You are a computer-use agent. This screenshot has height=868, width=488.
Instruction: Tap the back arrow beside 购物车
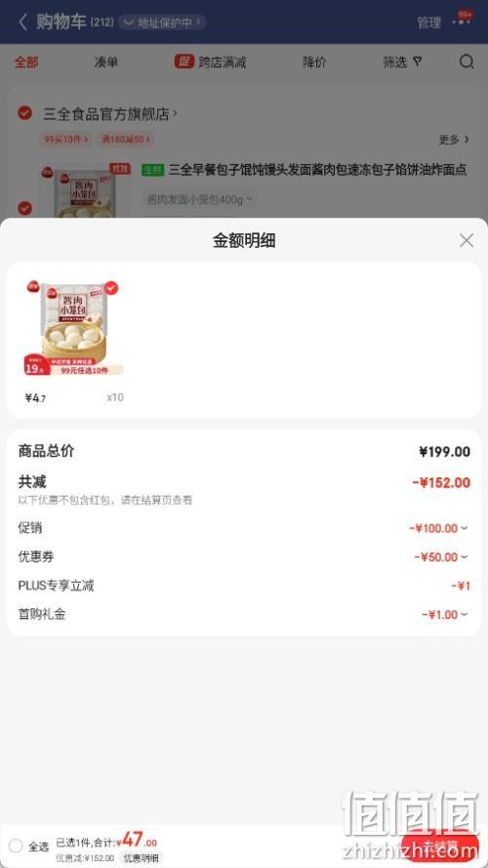(22, 22)
